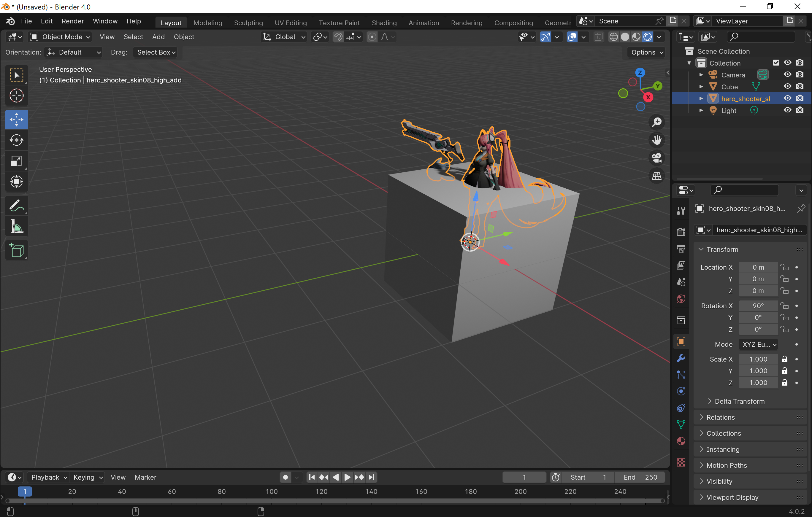Screen dimensions: 812x517
Task: Select the Annotate tool
Action: point(17,206)
